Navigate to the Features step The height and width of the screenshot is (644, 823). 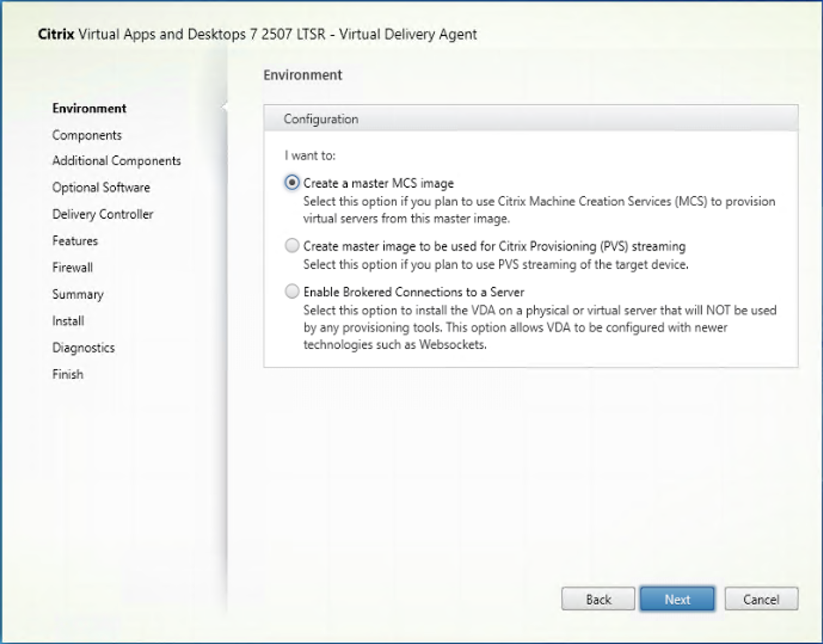[x=75, y=241]
